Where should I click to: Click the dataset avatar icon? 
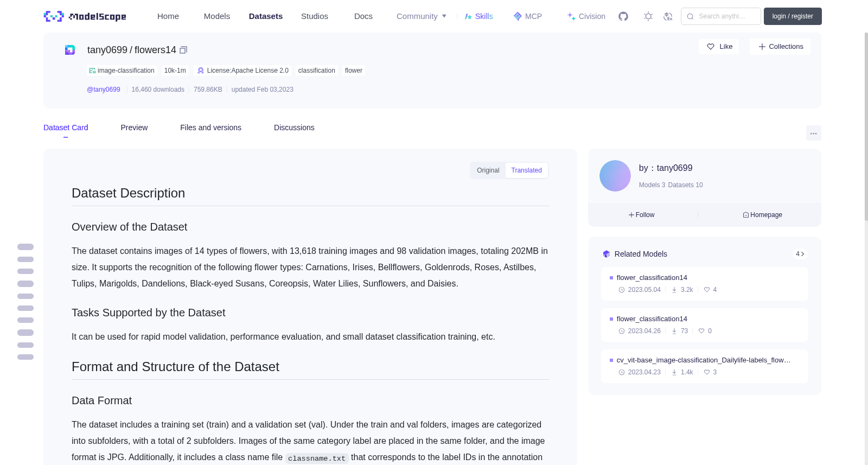coord(70,50)
